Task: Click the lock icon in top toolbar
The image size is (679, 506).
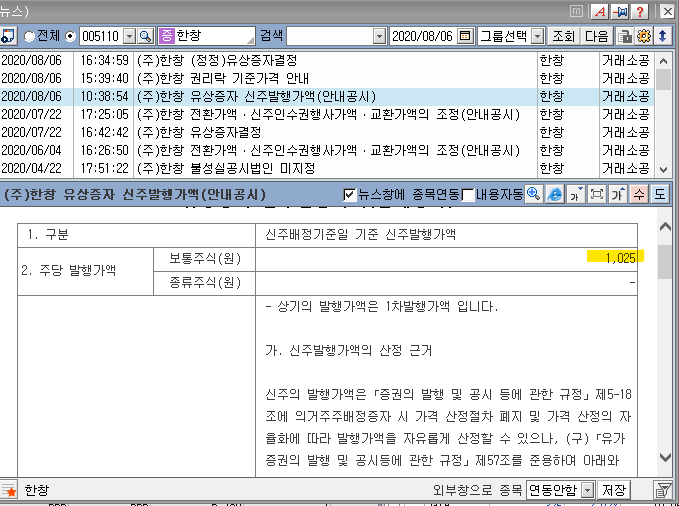Action: coord(624,36)
